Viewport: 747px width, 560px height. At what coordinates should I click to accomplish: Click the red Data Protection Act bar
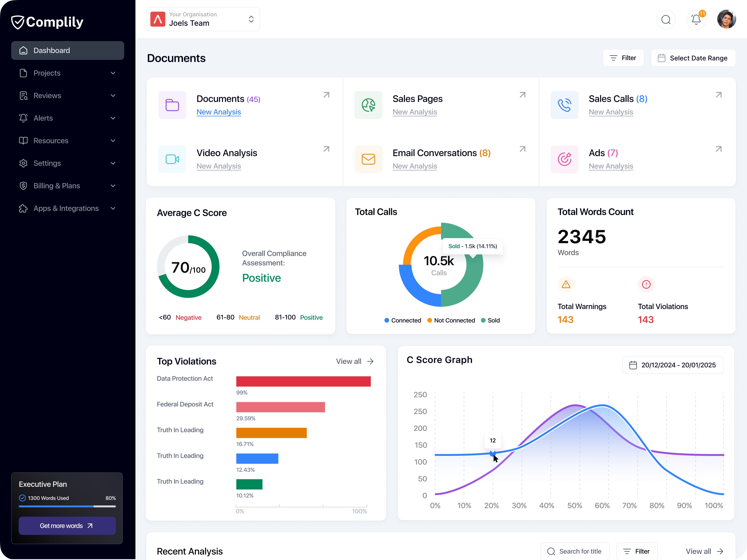(303, 381)
